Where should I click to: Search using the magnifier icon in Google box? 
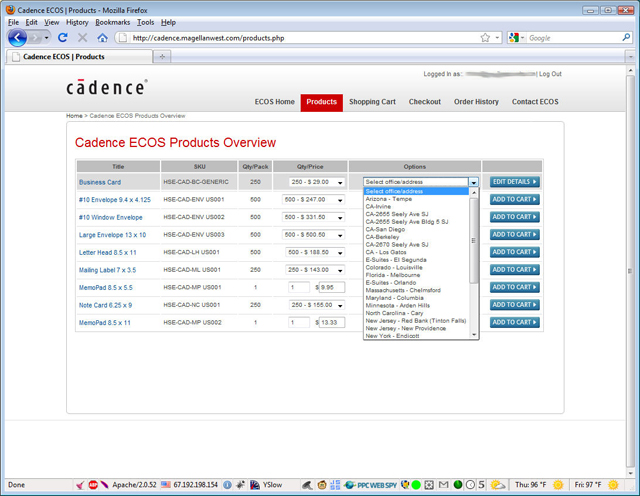[x=626, y=38]
